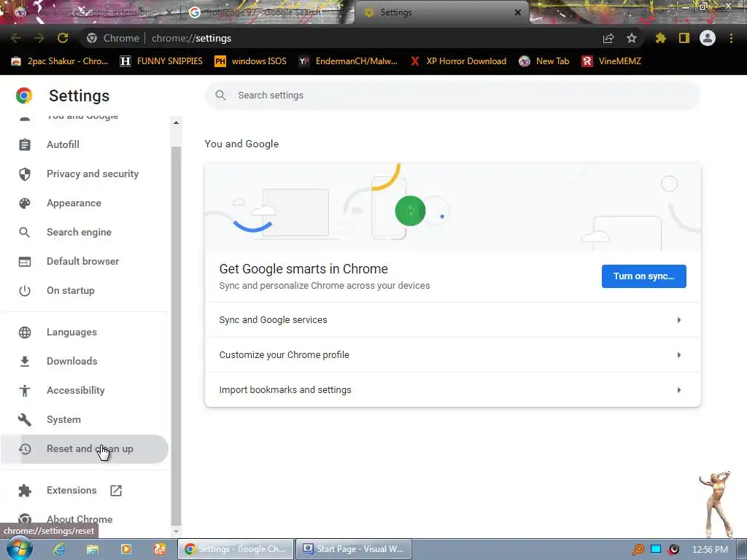Click the reload page icon

pos(63,38)
